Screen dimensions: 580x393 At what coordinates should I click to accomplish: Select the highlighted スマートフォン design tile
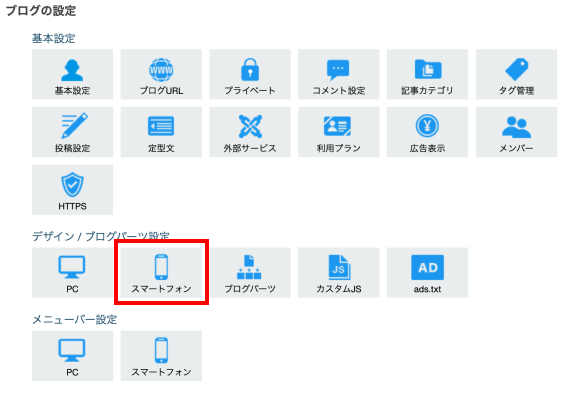[161, 273]
